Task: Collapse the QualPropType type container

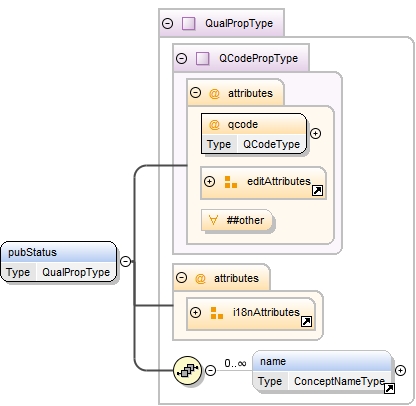Action: [x=167, y=23]
